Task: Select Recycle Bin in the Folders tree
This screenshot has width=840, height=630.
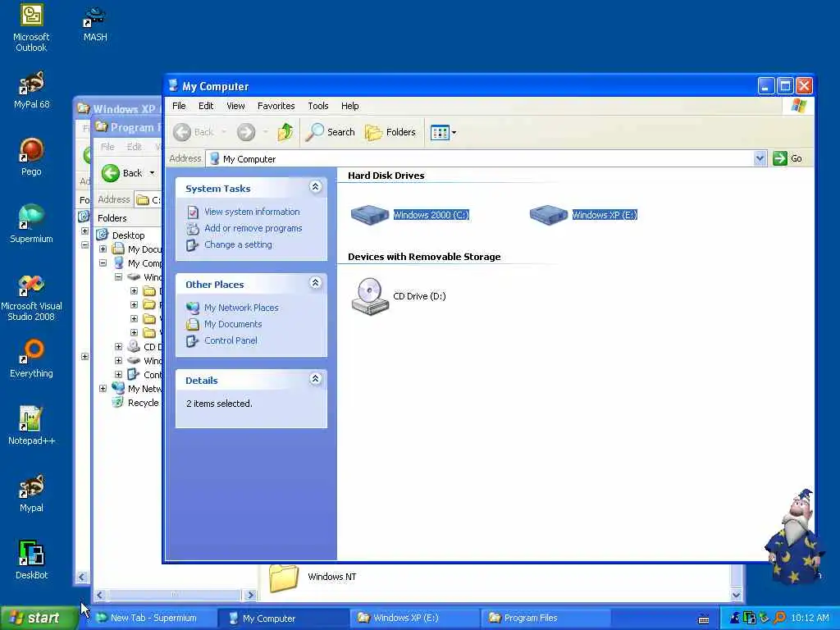Action: point(143,403)
